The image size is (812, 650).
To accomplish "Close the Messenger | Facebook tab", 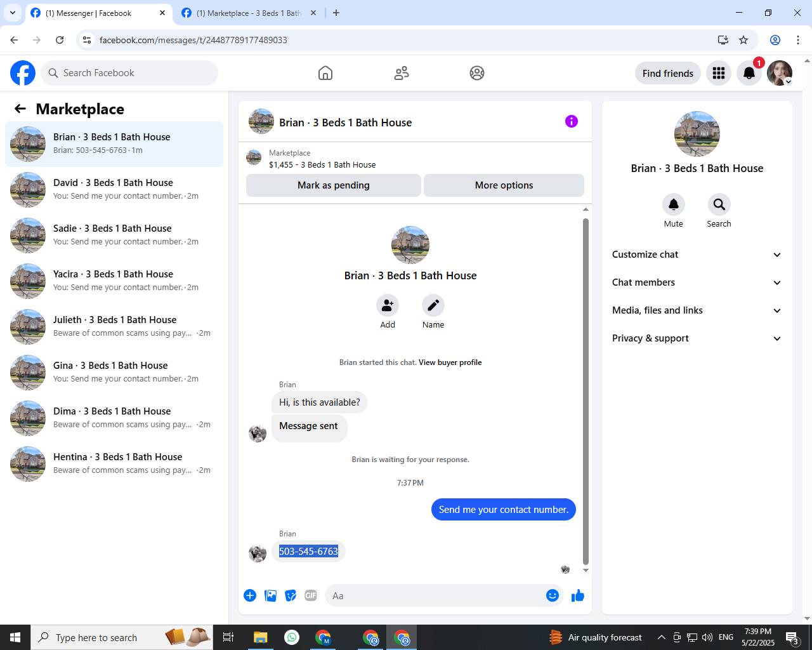I will point(162,13).
